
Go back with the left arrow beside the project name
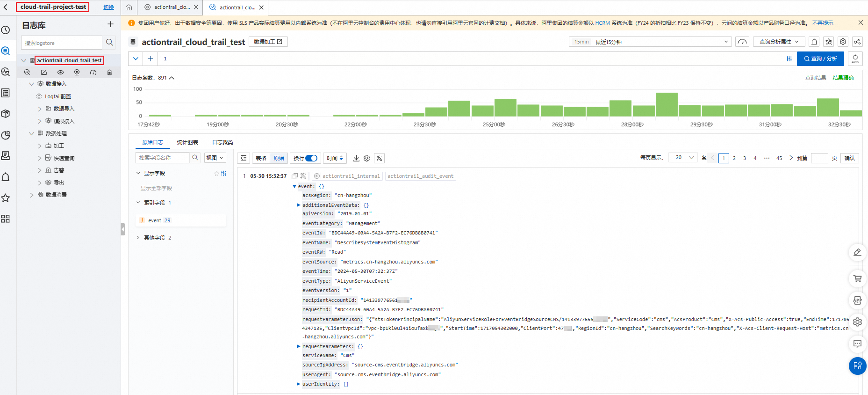(x=6, y=7)
